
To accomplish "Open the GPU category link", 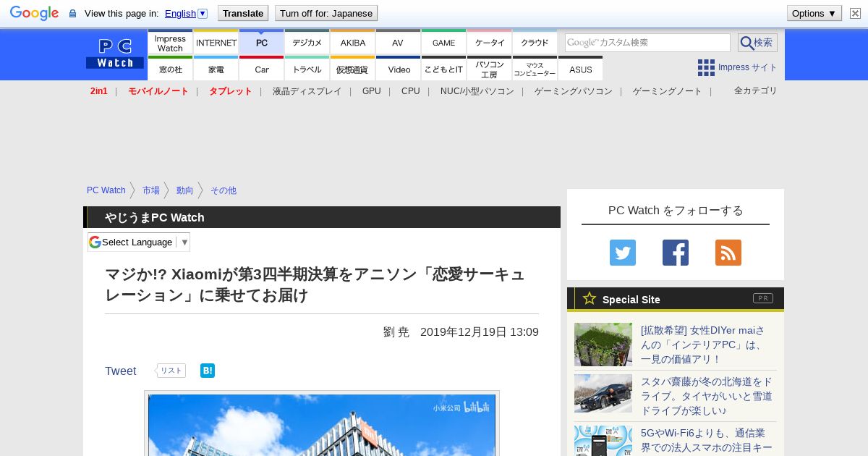I will [x=372, y=91].
